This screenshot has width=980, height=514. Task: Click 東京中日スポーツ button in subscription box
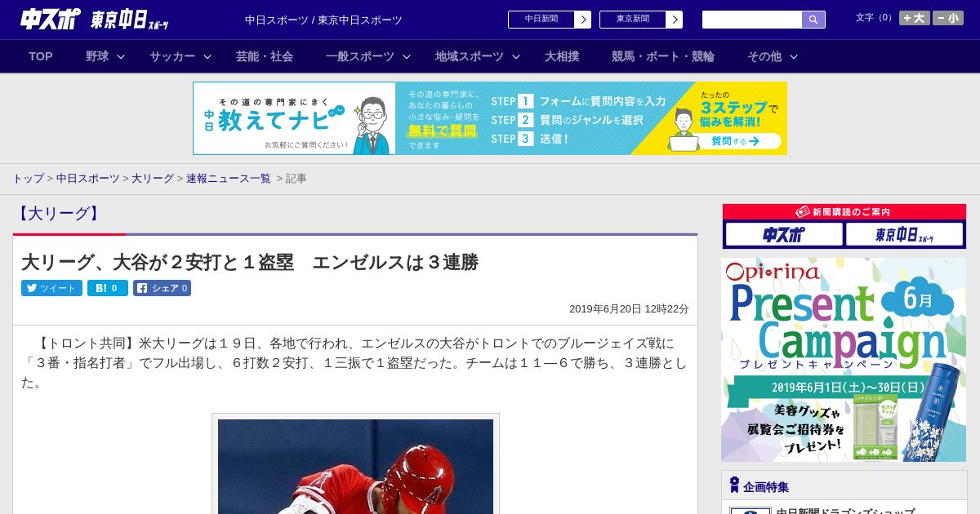click(x=904, y=235)
